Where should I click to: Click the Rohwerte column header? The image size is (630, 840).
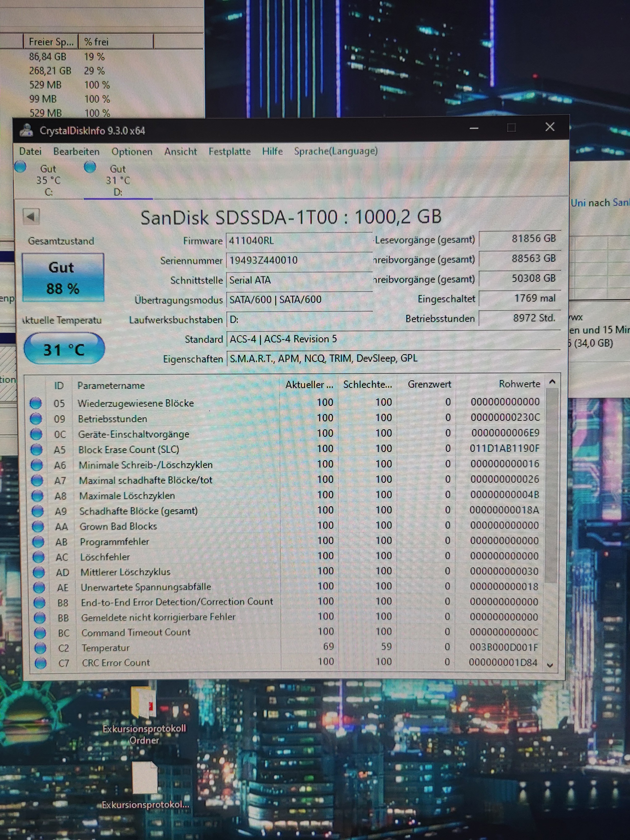point(519,384)
